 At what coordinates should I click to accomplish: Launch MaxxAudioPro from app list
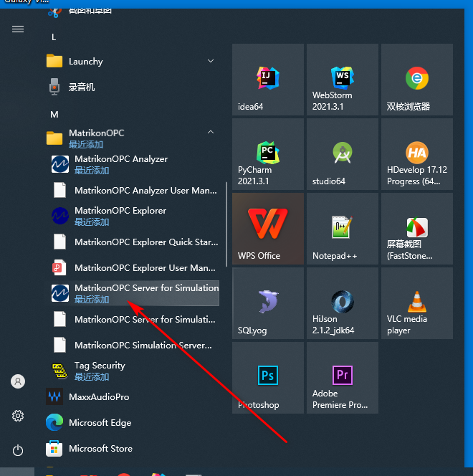point(131,396)
